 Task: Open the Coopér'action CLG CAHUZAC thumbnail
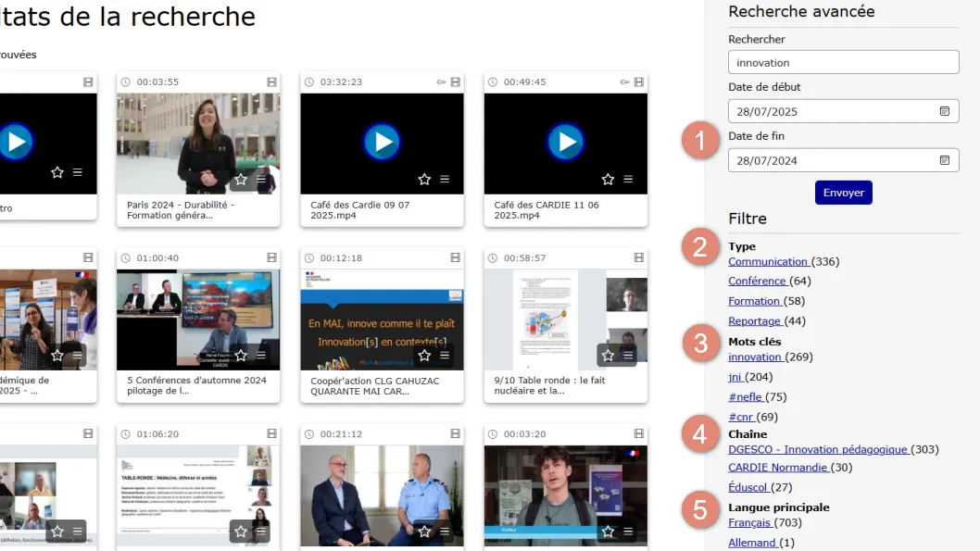pyautogui.click(x=382, y=319)
